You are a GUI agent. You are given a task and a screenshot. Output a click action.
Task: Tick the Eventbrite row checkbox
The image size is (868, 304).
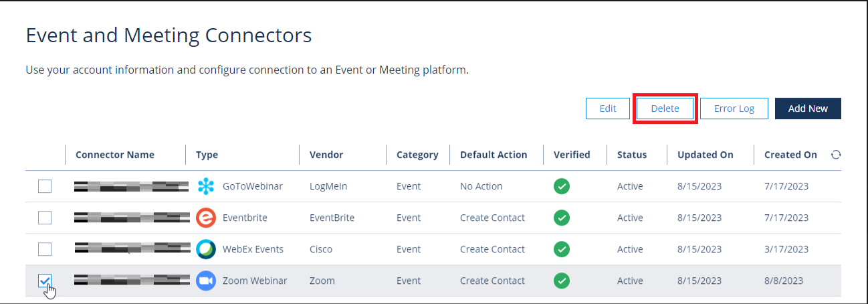[45, 218]
